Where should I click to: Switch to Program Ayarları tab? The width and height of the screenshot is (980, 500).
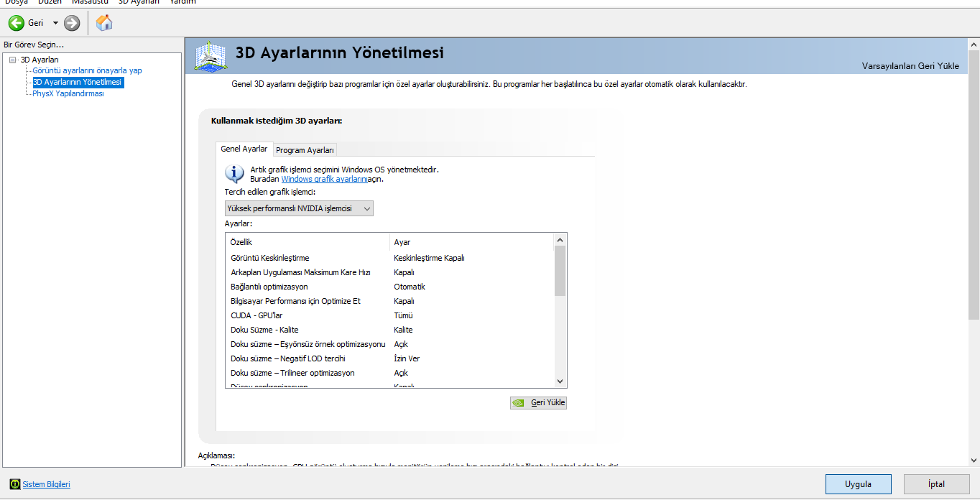click(x=305, y=150)
